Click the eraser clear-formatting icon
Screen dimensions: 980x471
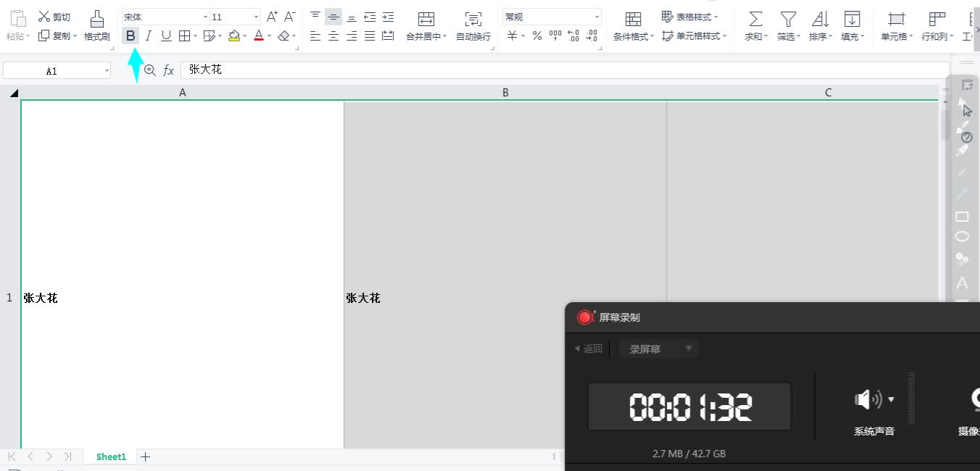pos(283,36)
